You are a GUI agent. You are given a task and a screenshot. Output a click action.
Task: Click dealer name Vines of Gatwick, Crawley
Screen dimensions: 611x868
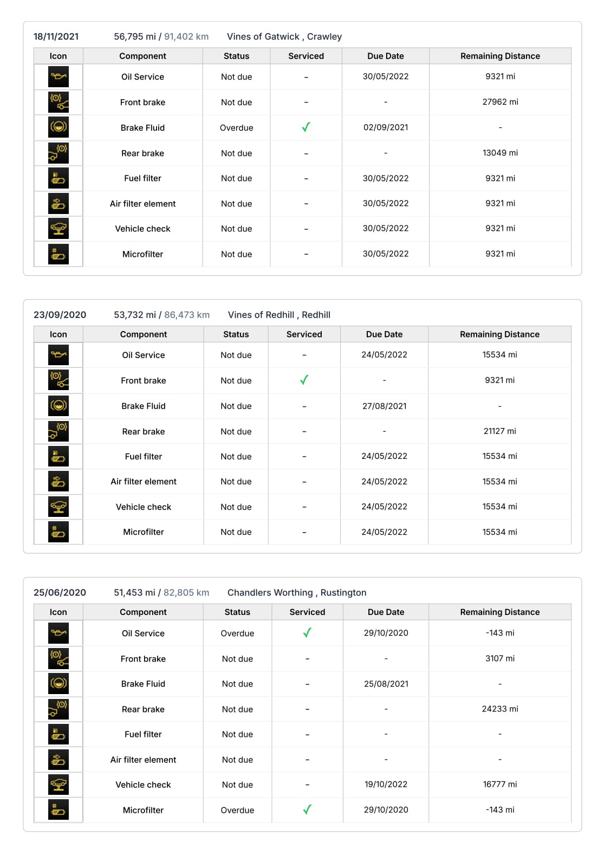tap(284, 37)
